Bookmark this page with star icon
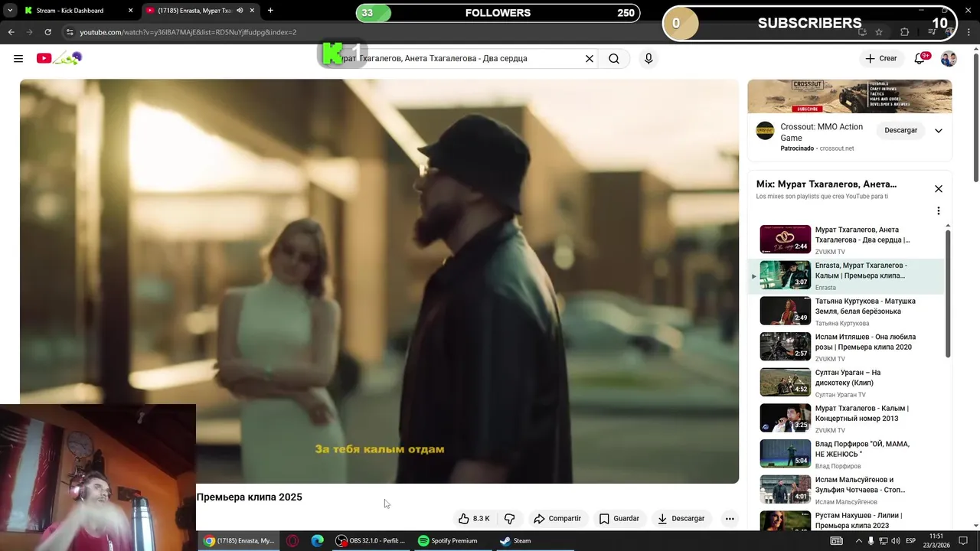This screenshot has height=551, width=980. click(x=879, y=32)
